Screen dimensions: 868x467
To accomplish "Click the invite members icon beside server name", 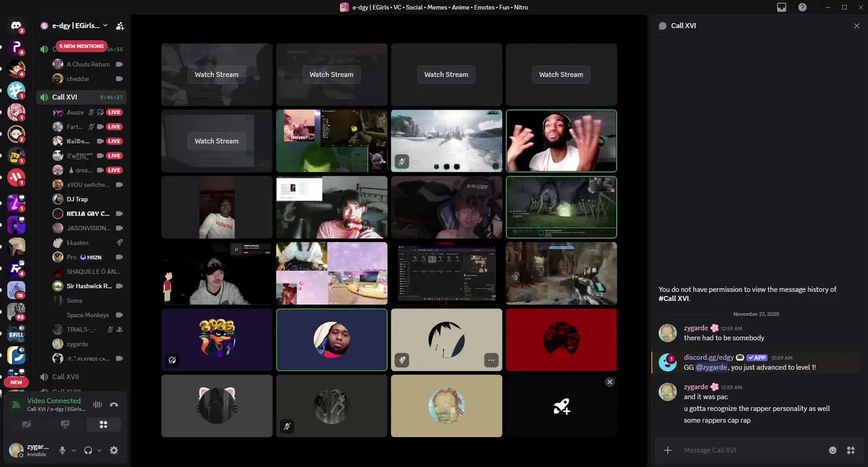I will (119, 26).
